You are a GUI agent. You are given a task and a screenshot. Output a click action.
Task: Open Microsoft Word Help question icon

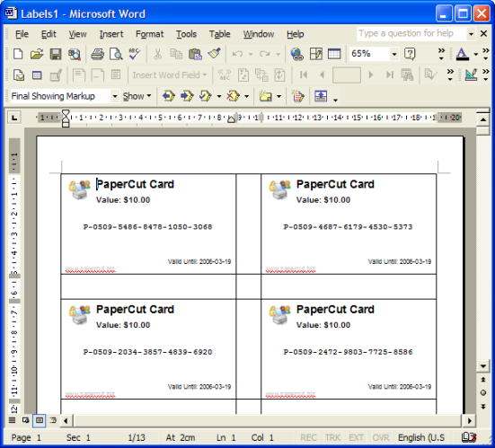[410, 54]
